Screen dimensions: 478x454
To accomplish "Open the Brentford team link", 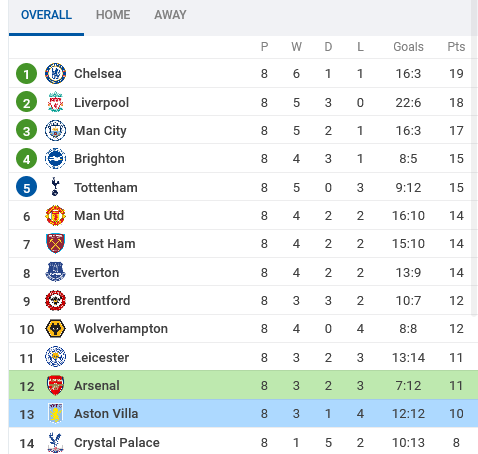I will click(102, 301).
